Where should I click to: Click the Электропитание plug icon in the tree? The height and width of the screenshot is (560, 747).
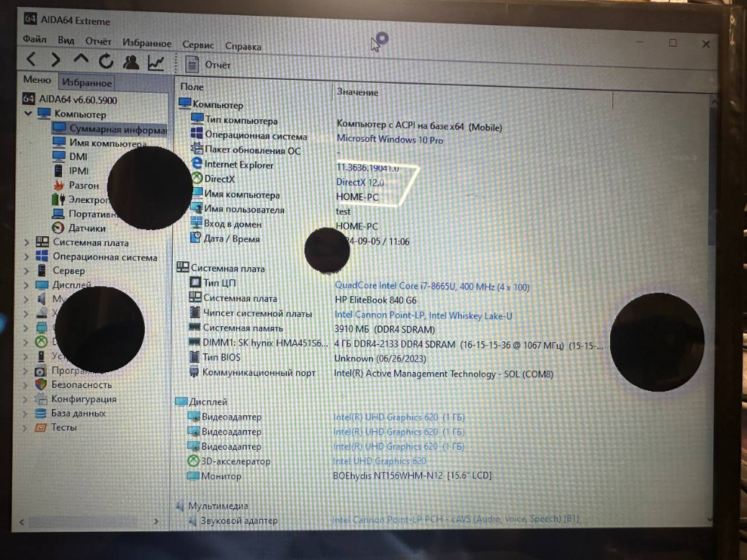tap(58, 199)
